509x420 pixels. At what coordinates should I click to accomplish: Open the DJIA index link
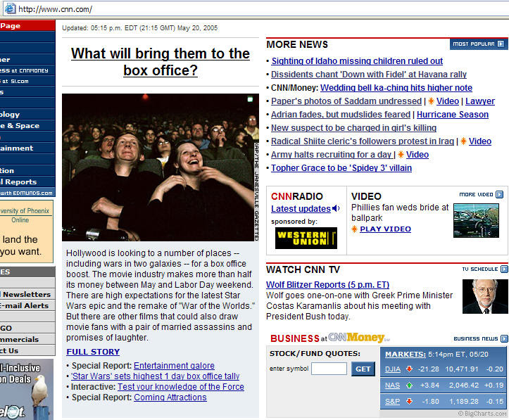point(393,369)
